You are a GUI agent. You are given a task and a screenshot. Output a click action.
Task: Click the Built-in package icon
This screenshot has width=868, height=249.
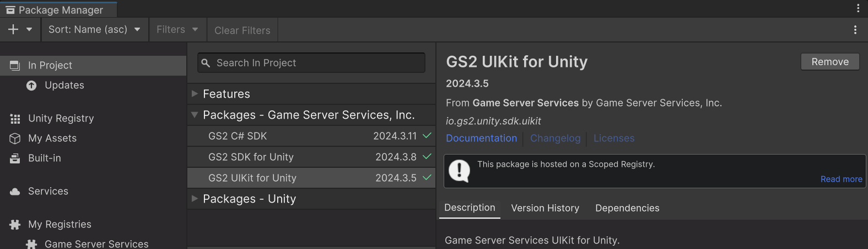click(15, 158)
